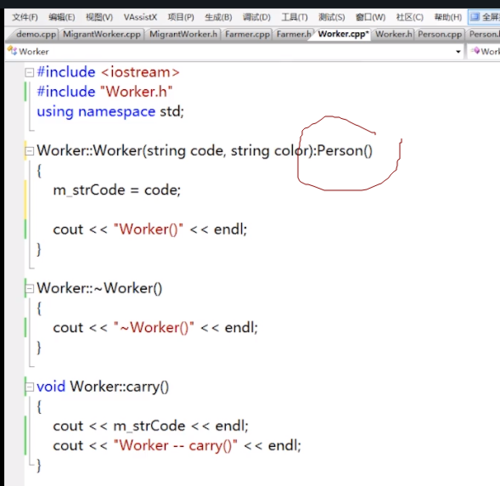
Task: Collapse the ~Worker destructor block
Action: pos(29,289)
